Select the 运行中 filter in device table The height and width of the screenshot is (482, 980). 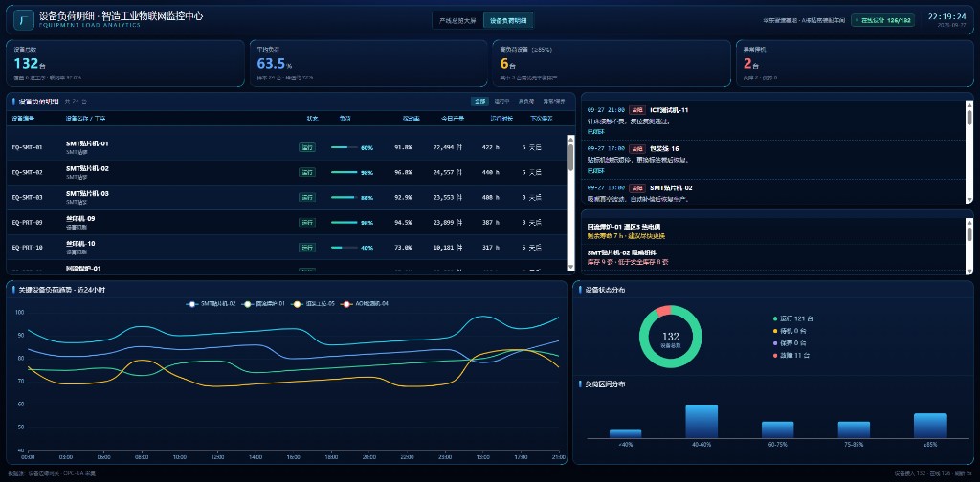tap(501, 101)
